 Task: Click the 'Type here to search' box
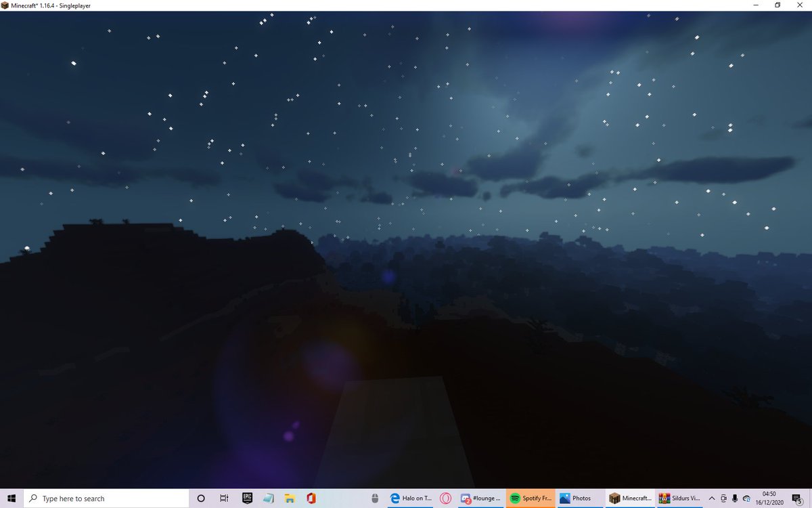106,499
